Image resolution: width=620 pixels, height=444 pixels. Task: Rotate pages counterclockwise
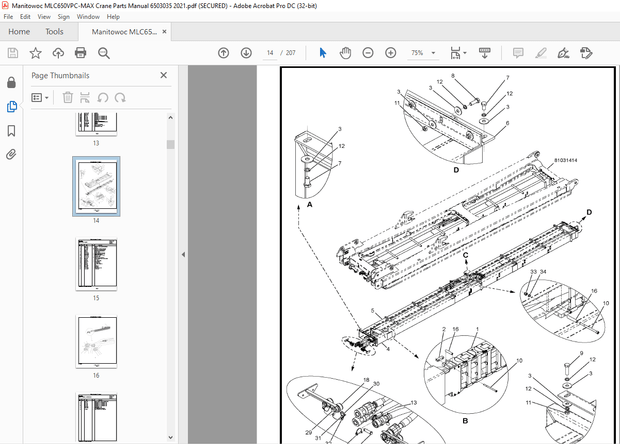point(103,98)
